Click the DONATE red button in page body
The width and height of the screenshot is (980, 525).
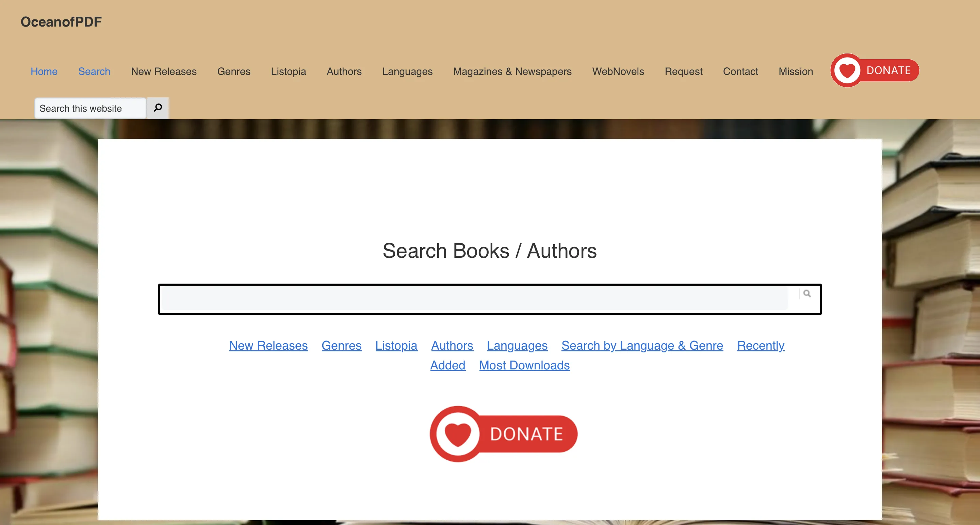502,434
